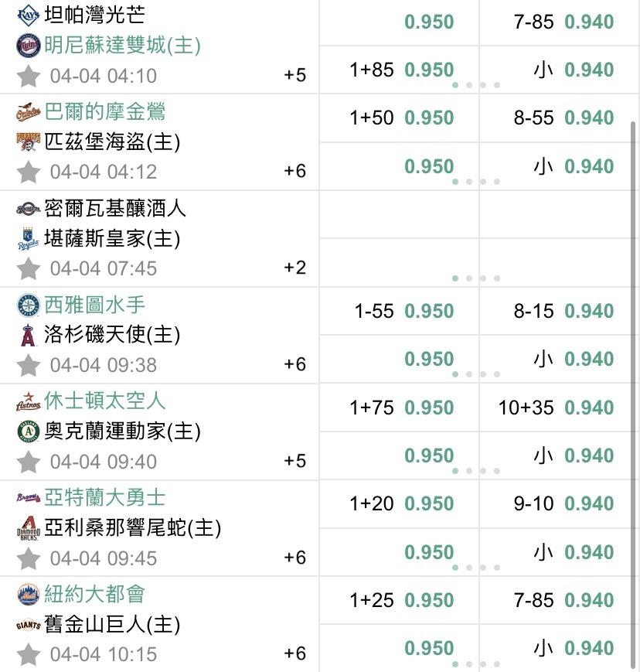Image resolution: width=640 pixels, height=672 pixels.
Task: Click the Minnesota Twins team logo
Action: (28, 46)
